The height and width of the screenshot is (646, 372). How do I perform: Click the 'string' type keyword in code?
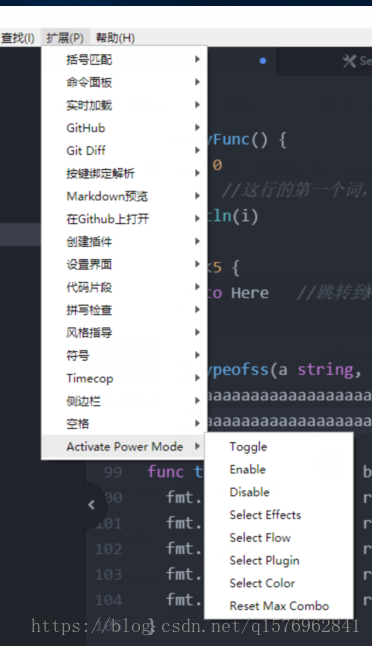(x=325, y=370)
